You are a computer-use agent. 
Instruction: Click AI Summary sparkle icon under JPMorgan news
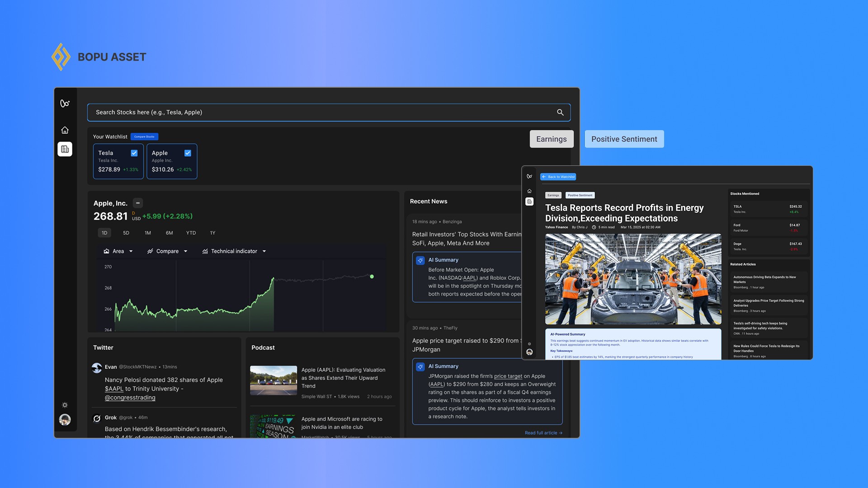click(420, 367)
